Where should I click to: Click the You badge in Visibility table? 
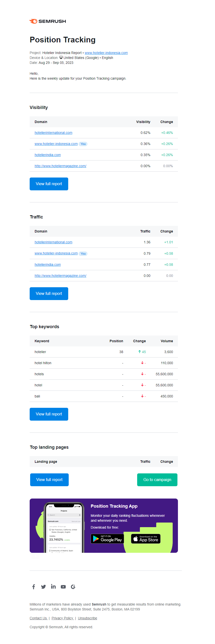coord(83,144)
